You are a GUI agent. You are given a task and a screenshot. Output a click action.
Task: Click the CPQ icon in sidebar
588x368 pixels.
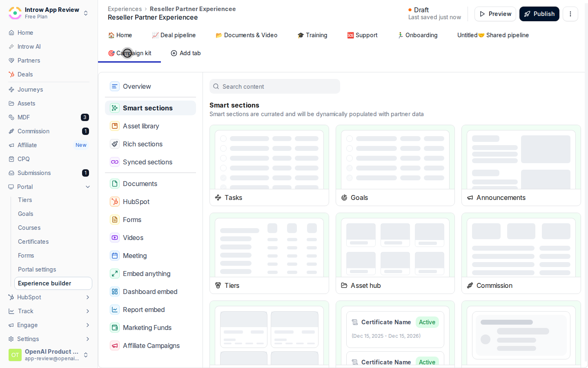(x=11, y=159)
